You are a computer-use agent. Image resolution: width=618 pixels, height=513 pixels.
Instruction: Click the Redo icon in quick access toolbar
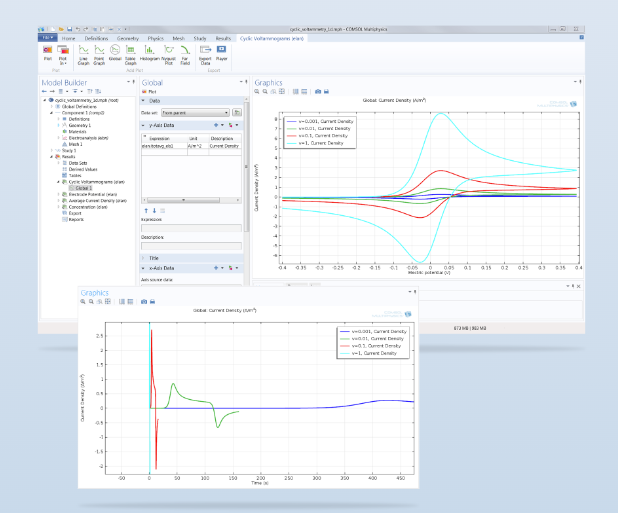click(86, 29)
